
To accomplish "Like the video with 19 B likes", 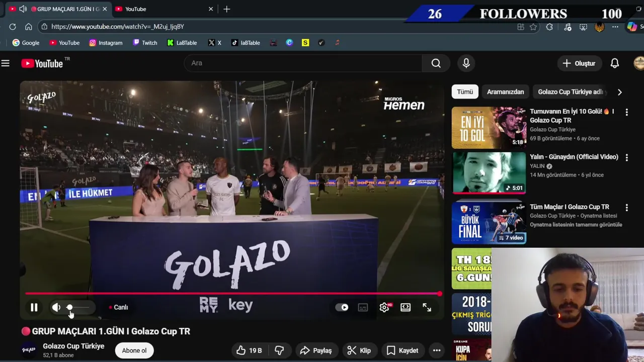I will (249, 350).
